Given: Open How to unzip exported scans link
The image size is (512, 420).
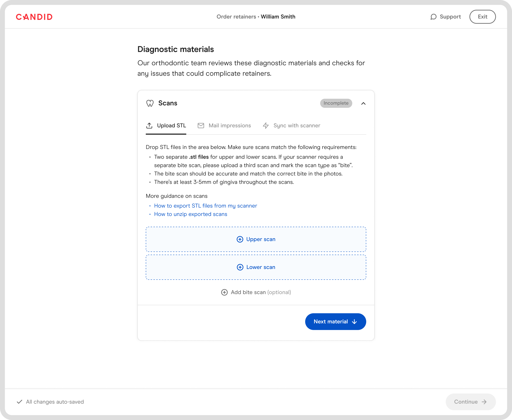Looking at the screenshot, I should 191,214.
